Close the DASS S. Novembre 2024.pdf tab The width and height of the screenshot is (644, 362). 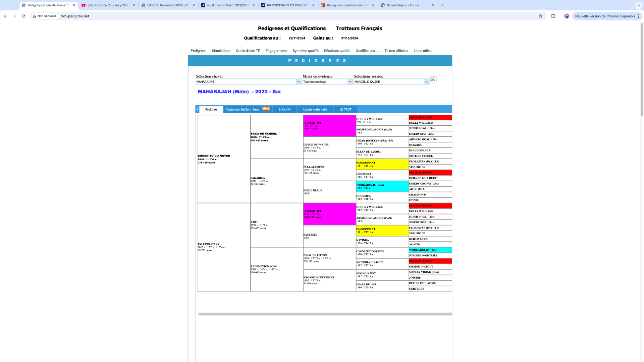click(194, 5)
